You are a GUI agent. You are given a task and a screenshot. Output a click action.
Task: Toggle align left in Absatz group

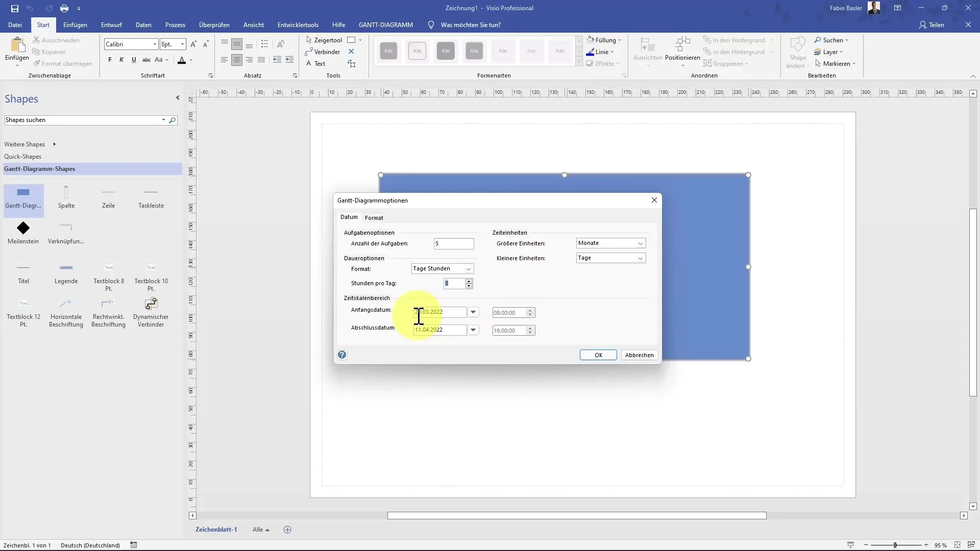click(x=225, y=60)
